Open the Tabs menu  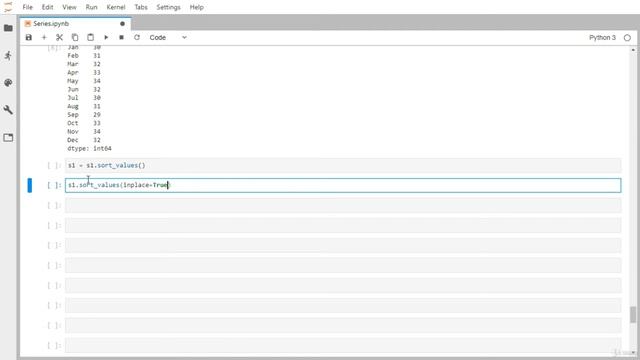[x=141, y=7]
